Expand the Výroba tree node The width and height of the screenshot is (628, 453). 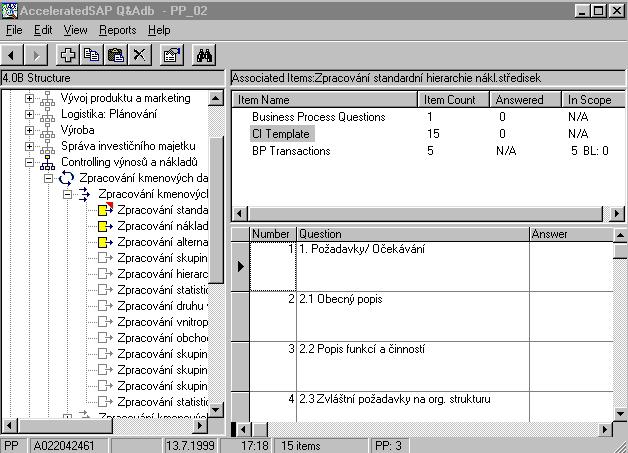tap(29, 130)
